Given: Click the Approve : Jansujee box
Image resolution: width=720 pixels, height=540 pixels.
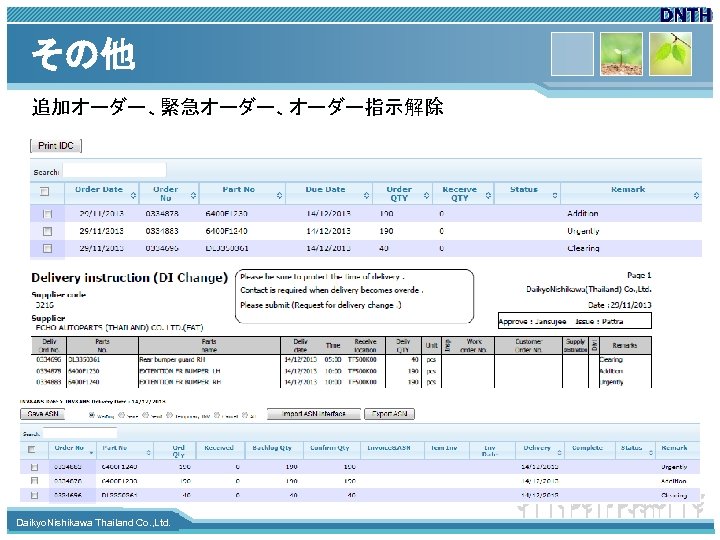Looking at the screenshot, I should [x=574, y=321].
